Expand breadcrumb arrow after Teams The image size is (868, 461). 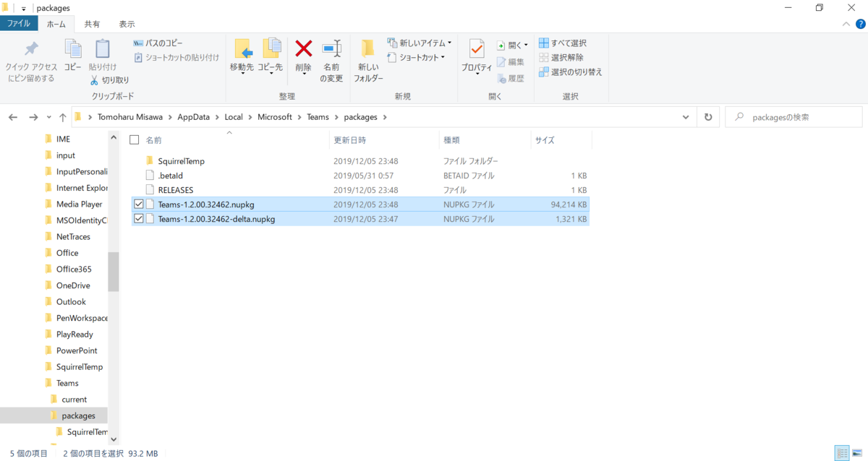point(336,117)
